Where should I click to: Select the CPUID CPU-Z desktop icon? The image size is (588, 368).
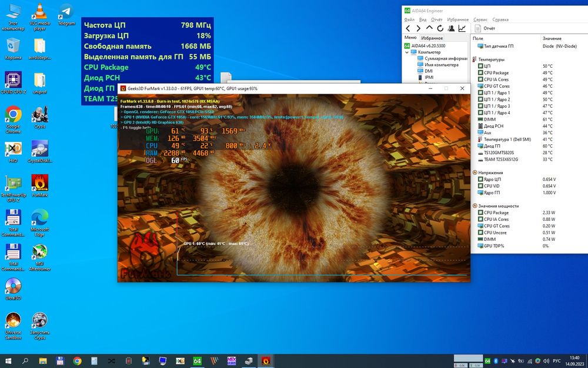(x=13, y=82)
